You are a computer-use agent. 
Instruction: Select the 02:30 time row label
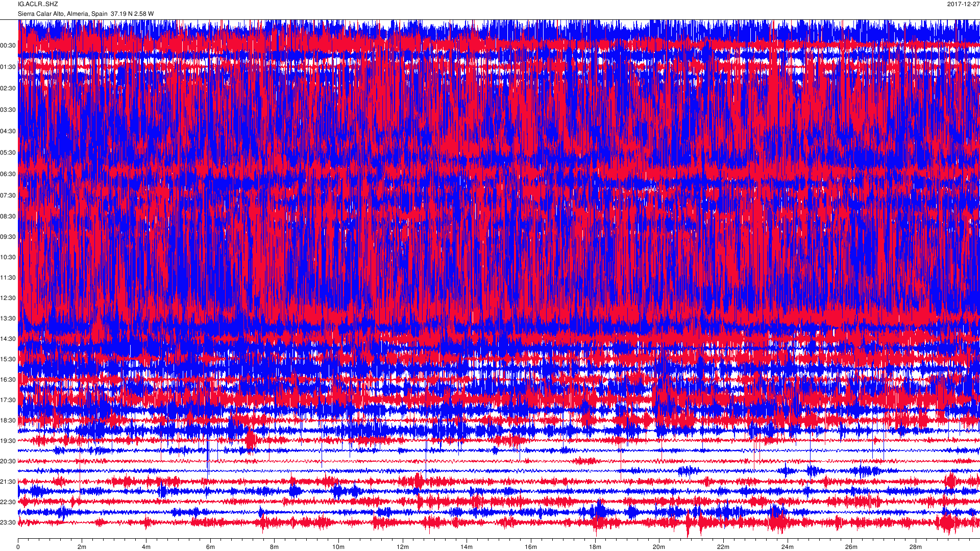[x=8, y=89]
